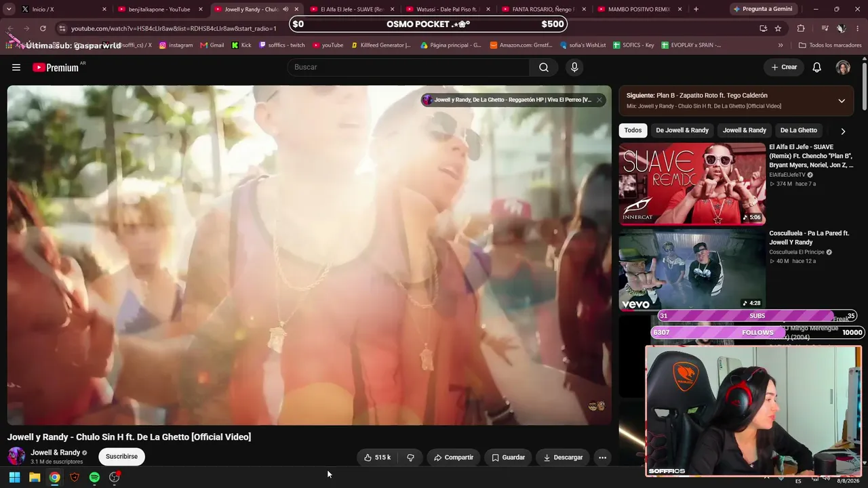Screen dimensions: 868x488
Task: Save video with the Guardar button
Action: [x=508, y=457]
